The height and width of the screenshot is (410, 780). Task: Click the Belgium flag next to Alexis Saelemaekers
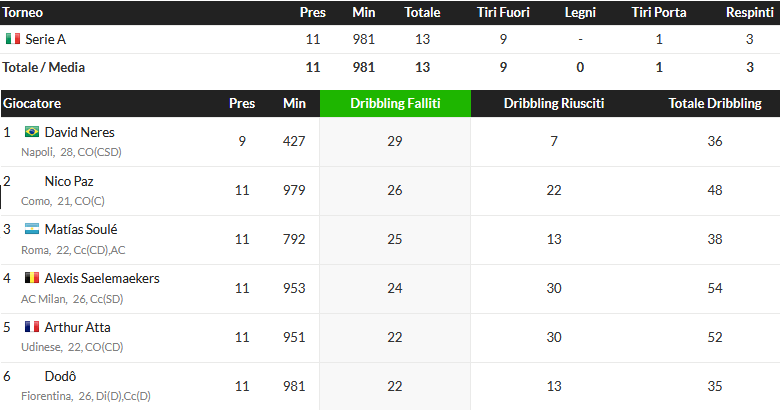pyautogui.click(x=32, y=278)
